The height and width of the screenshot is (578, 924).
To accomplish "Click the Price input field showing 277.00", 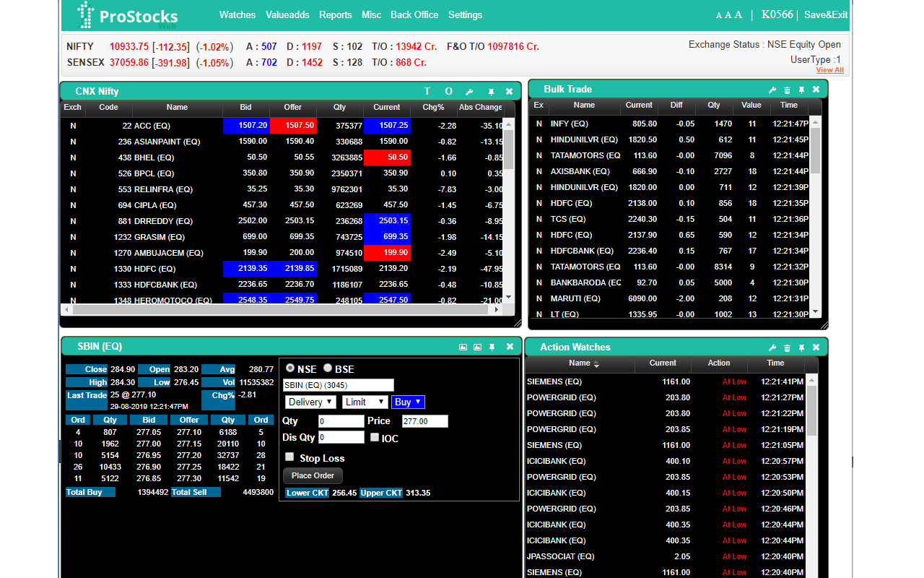I will pyautogui.click(x=425, y=421).
